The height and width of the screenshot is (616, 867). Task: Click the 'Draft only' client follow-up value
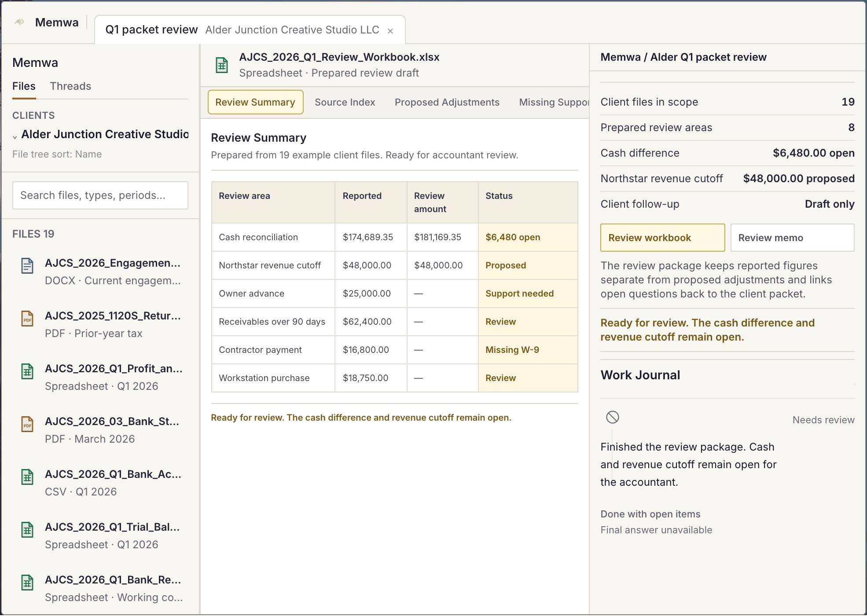click(x=830, y=204)
